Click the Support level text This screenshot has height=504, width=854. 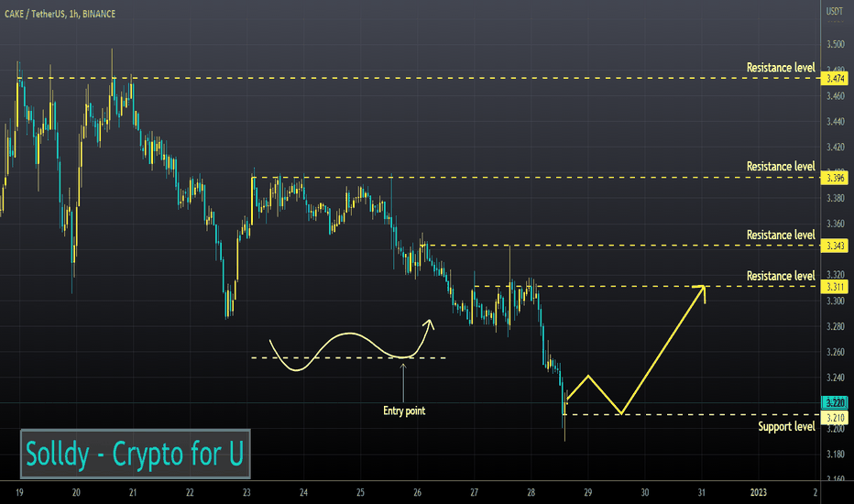786,427
